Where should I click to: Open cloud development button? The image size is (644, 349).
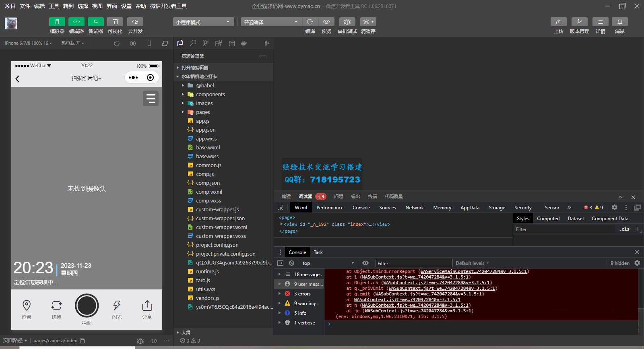tap(135, 22)
